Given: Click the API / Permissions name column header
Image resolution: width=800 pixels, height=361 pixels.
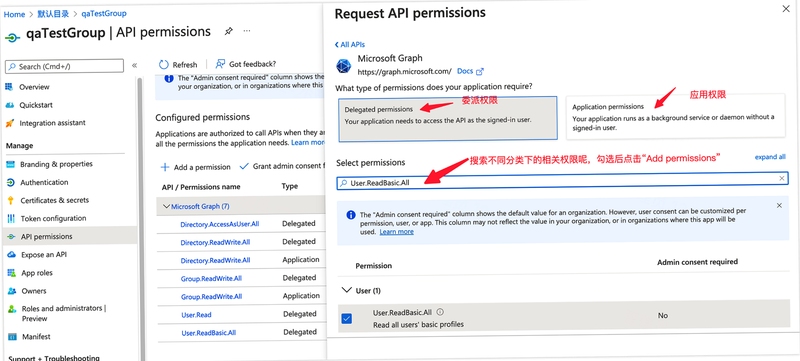Looking at the screenshot, I should click(x=201, y=187).
